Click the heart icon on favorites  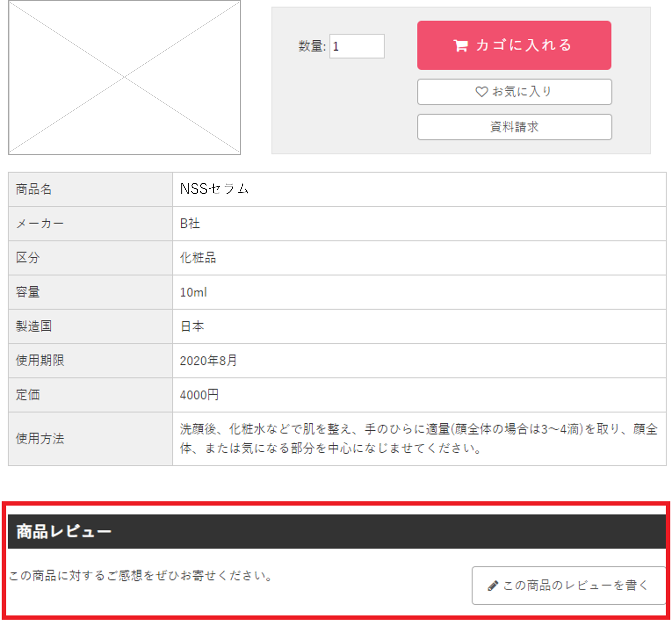[482, 92]
